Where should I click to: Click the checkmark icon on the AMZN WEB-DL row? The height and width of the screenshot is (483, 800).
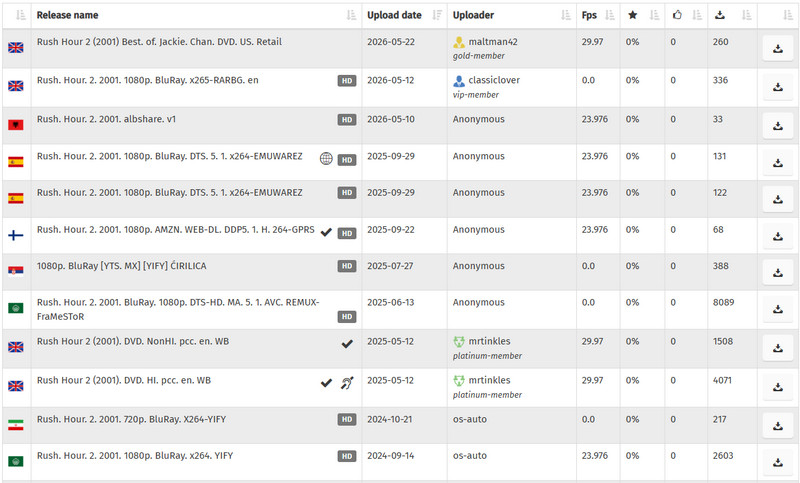coord(326,232)
